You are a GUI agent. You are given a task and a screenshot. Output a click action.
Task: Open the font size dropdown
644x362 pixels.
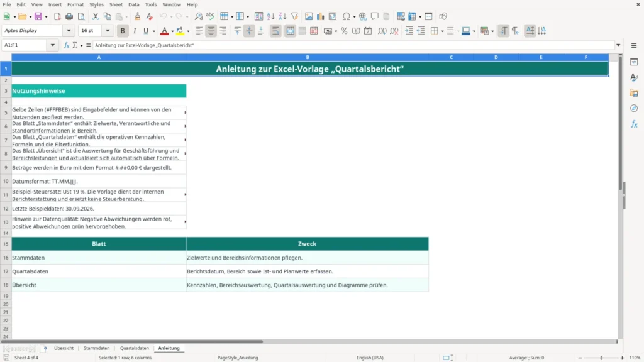(x=108, y=30)
